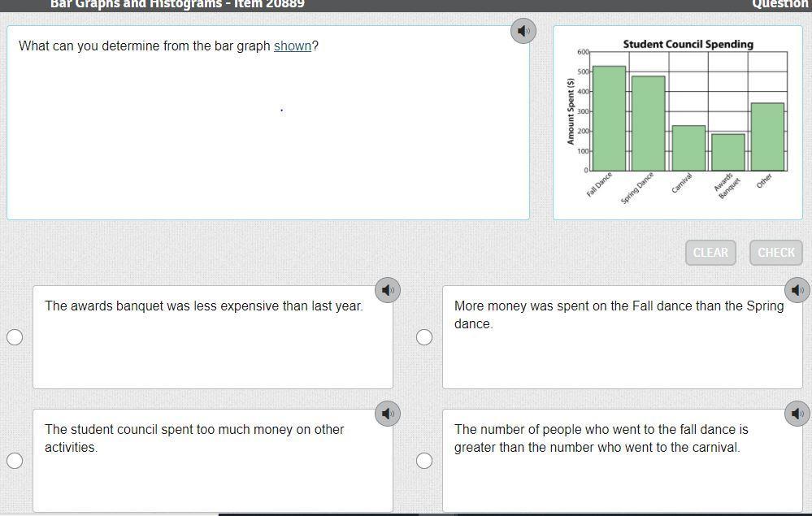Click the CLEAR button

pyautogui.click(x=710, y=253)
